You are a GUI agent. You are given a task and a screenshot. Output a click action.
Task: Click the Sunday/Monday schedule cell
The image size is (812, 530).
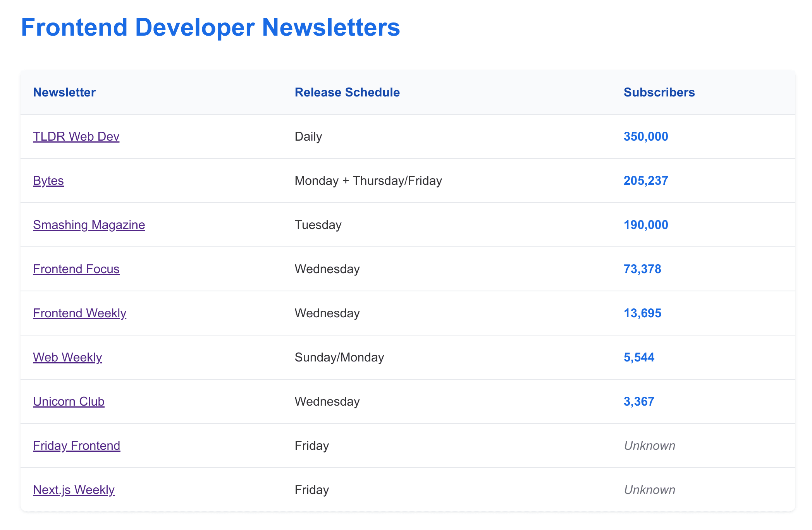tap(339, 357)
